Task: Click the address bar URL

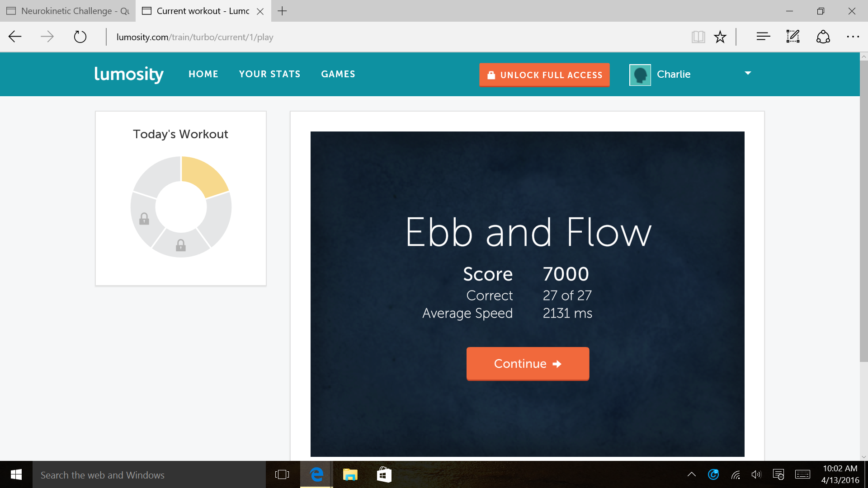Action: 195,37
